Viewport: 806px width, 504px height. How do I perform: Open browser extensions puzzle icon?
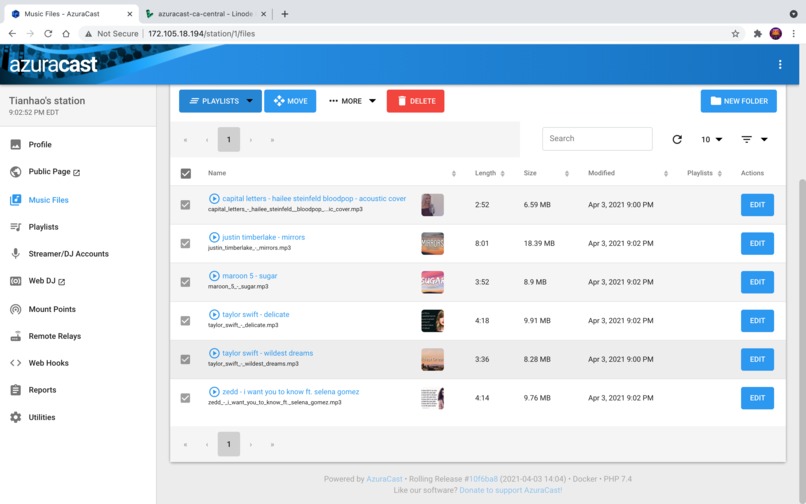point(757,33)
